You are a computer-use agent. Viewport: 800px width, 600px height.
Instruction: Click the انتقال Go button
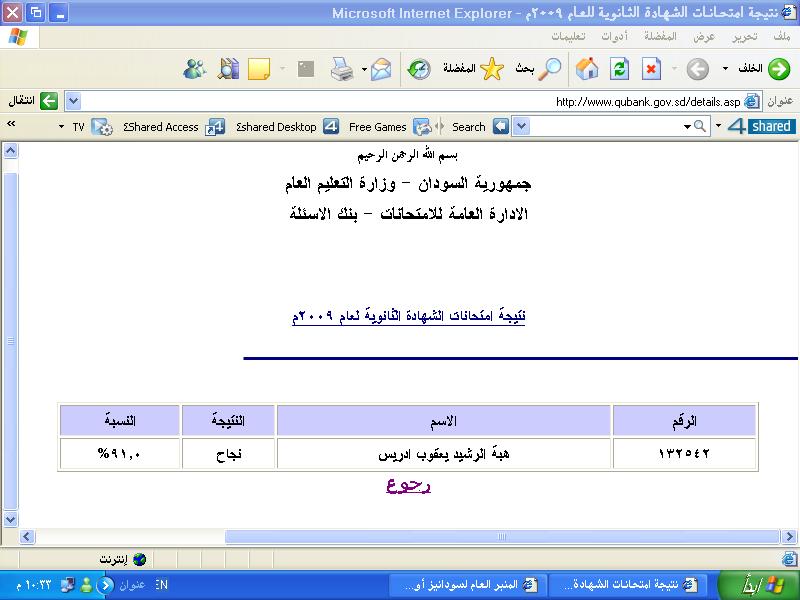(x=38, y=101)
